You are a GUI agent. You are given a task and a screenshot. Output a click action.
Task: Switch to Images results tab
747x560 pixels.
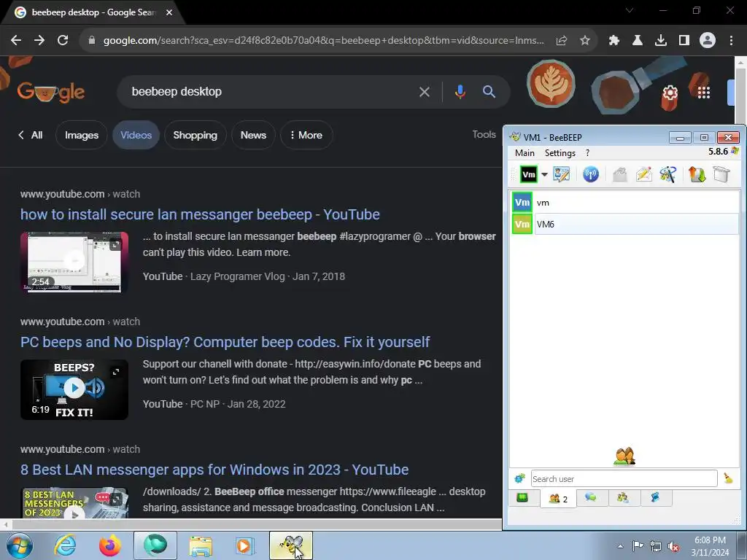click(82, 135)
